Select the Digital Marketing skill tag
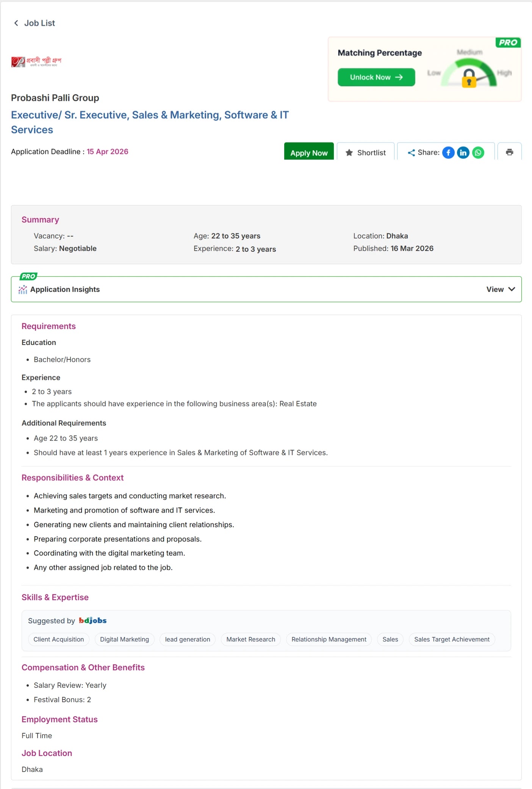 pos(125,639)
